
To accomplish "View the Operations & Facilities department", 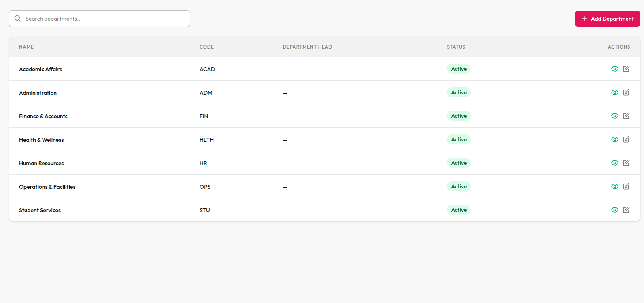I will (614, 186).
